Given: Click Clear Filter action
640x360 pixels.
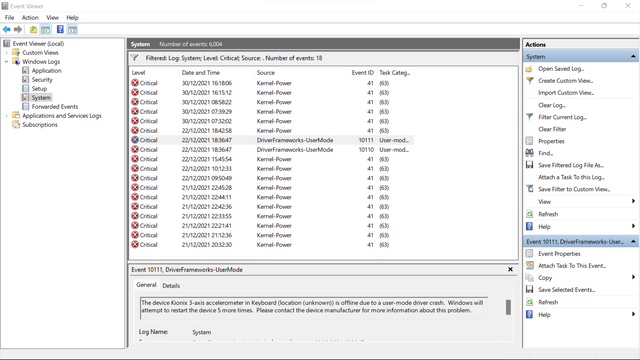Looking at the screenshot, I should (x=552, y=129).
